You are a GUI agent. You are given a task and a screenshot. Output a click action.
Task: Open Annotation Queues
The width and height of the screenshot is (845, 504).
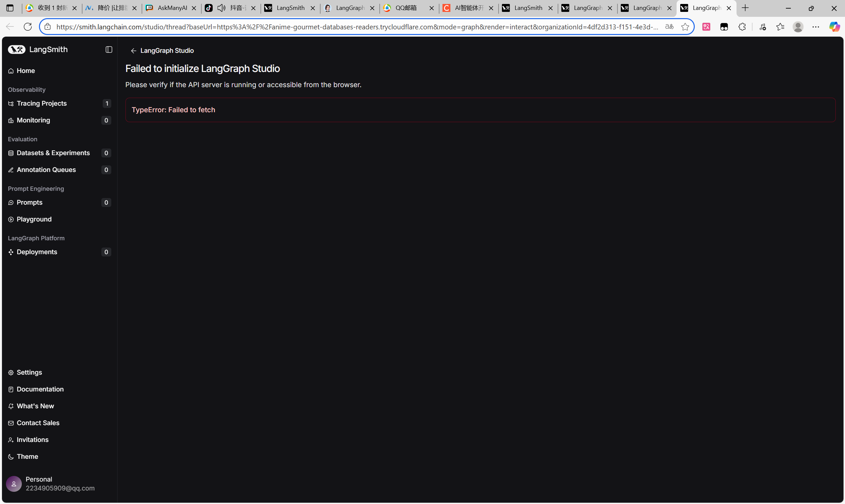pos(46,170)
